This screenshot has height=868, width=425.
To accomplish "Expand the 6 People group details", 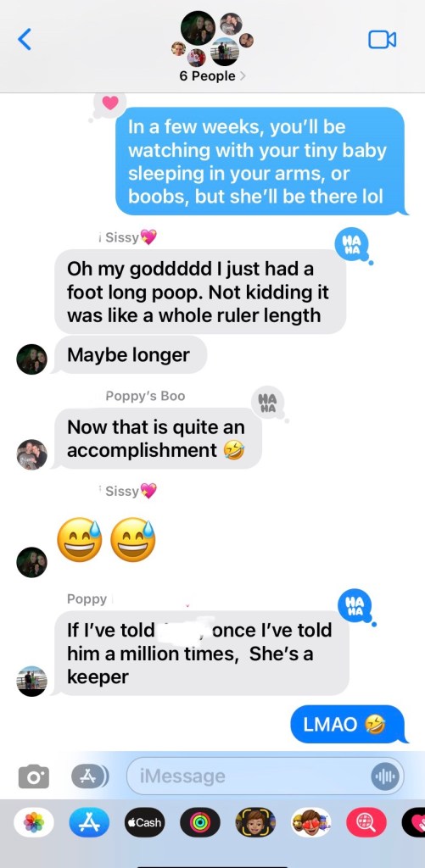I will pyautogui.click(x=212, y=76).
